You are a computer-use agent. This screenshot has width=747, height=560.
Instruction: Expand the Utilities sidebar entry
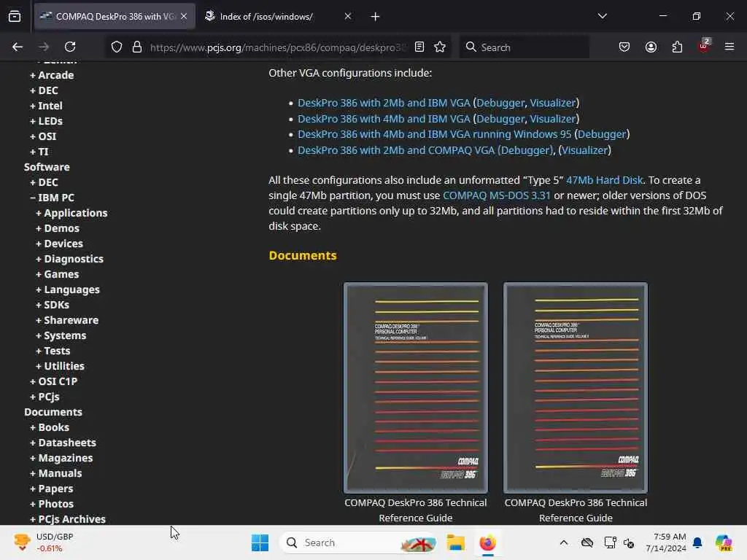tap(60, 366)
